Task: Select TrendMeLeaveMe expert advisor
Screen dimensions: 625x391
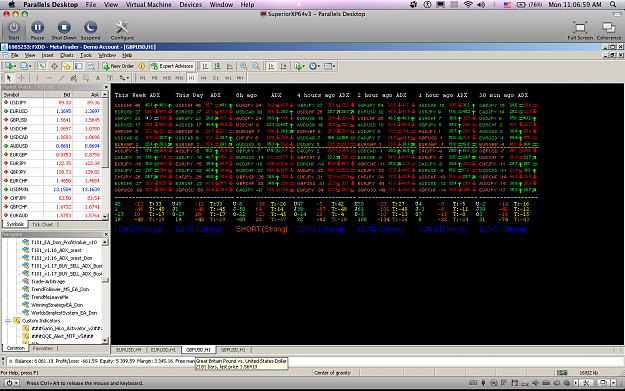Action: coord(49,297)
